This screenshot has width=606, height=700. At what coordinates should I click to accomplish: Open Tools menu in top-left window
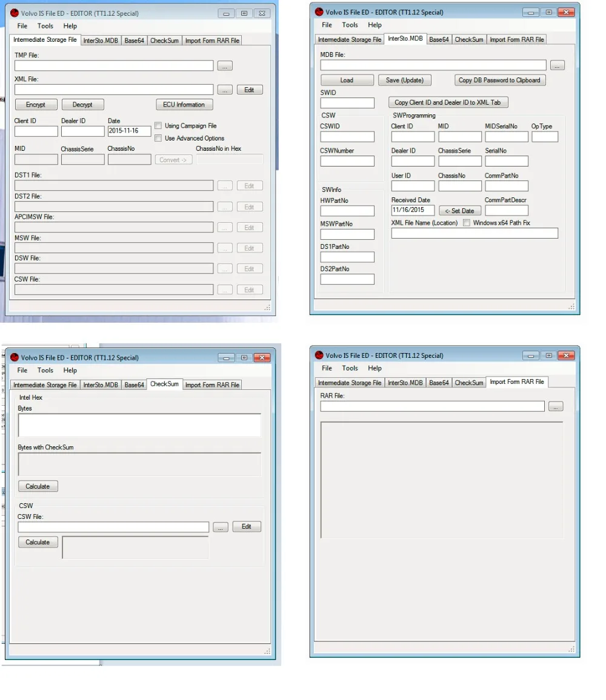(45, 26)
